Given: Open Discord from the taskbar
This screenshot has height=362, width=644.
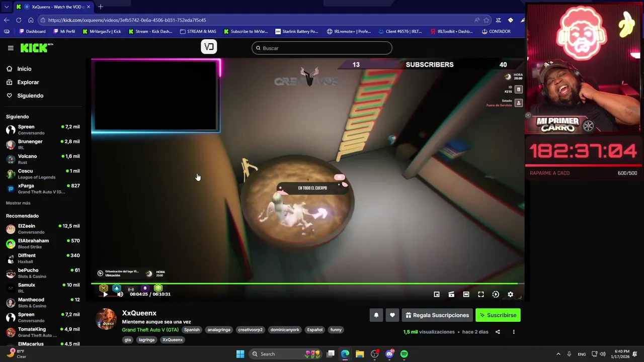Looking at the screenshot, I should [389, 354].
